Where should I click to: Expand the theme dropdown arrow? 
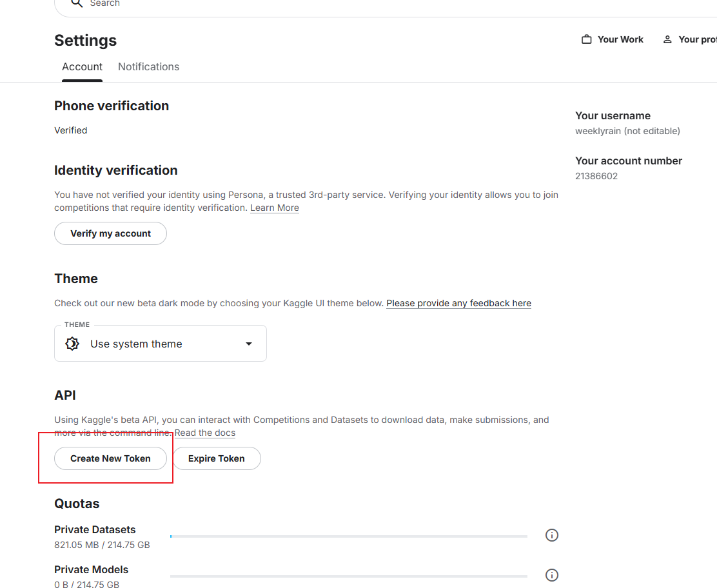click(x=249, y=344)
